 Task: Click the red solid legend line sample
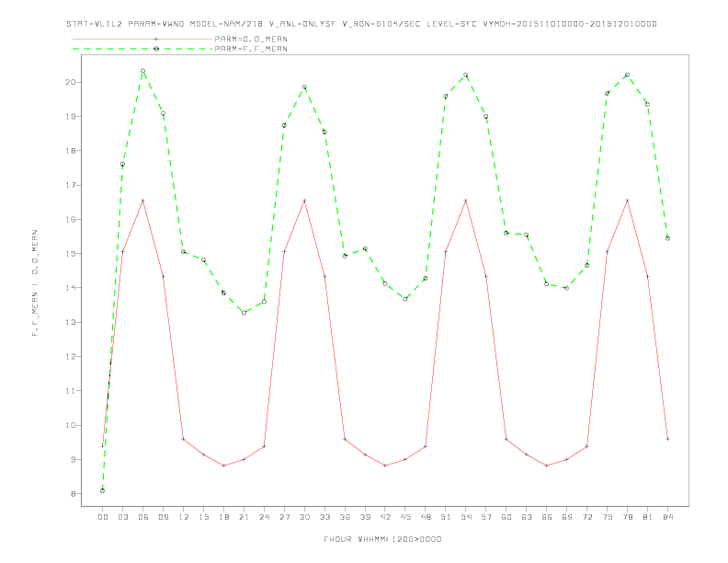142,39
